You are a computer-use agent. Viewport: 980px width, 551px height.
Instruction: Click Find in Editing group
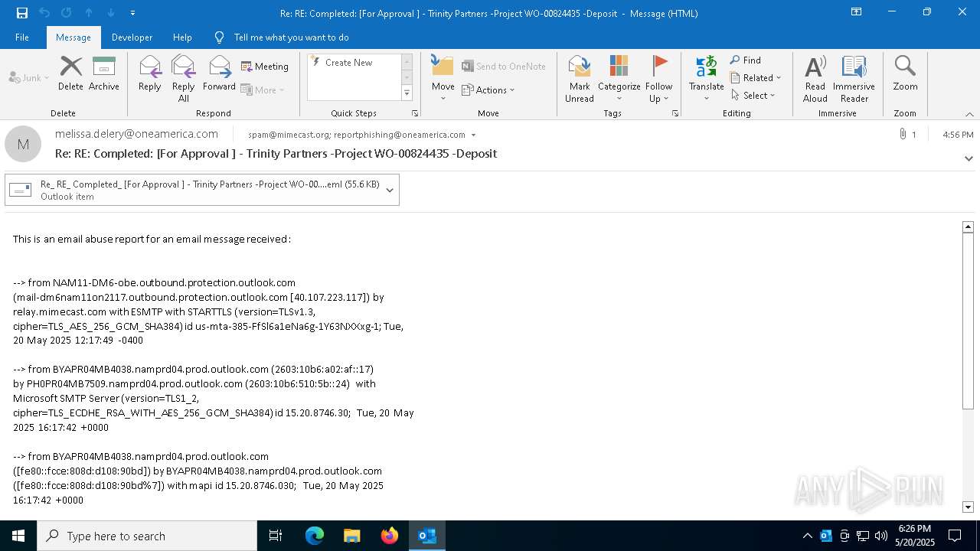coord(745,60)
